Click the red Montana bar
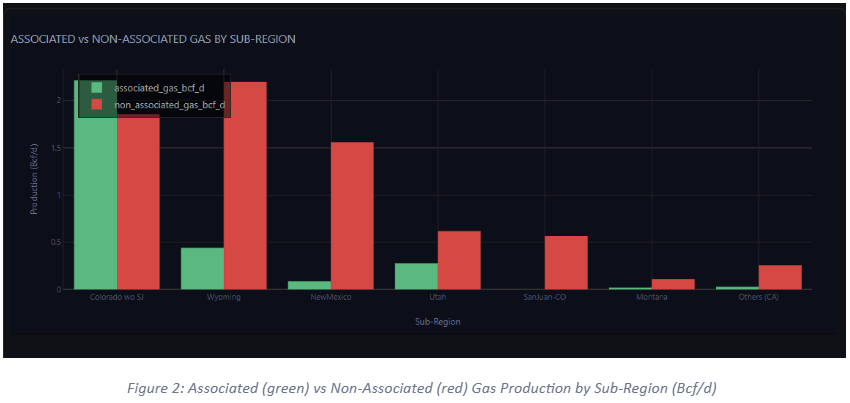Image resolution: width=850 pixels, height=403 pixels. (673, 284)
